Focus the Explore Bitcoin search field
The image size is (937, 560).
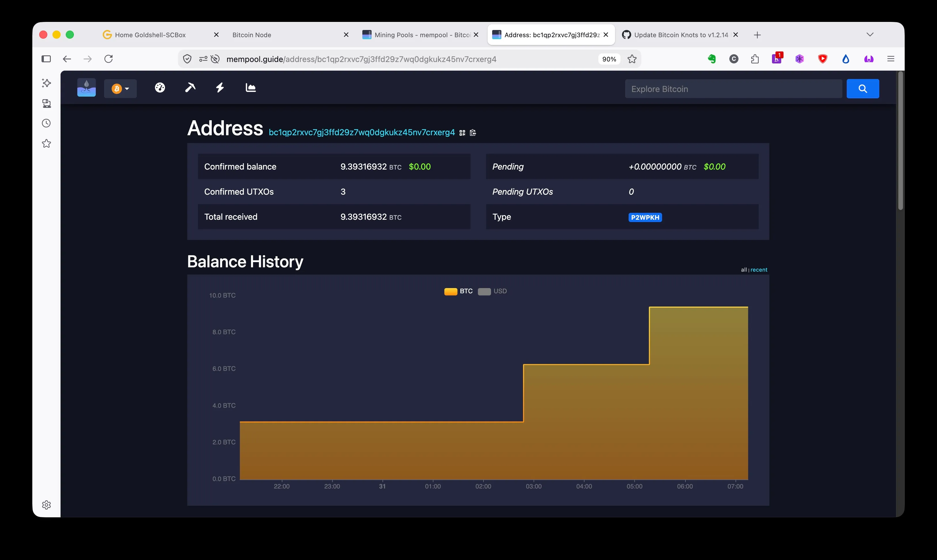tap(733, 89)
